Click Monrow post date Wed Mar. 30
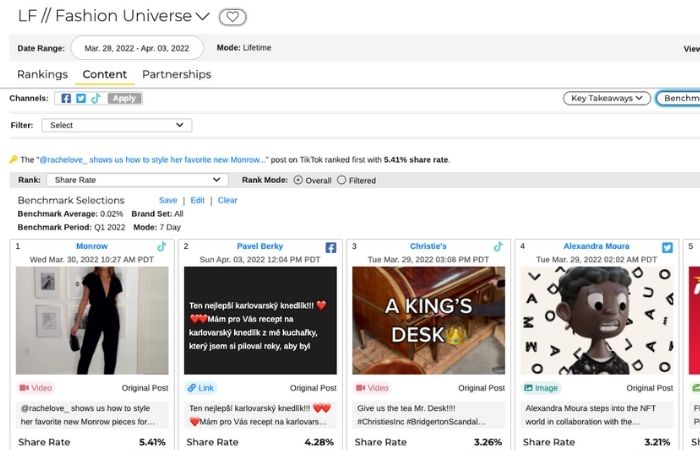Image resolution: width=700 pixels, height=450 pixels. (92, 260)
